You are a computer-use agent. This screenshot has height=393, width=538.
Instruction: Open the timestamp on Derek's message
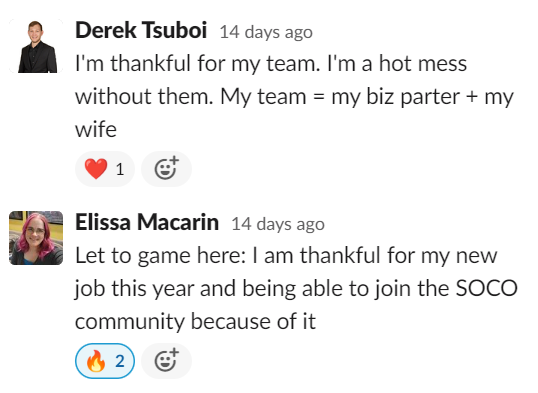(266, 32)
